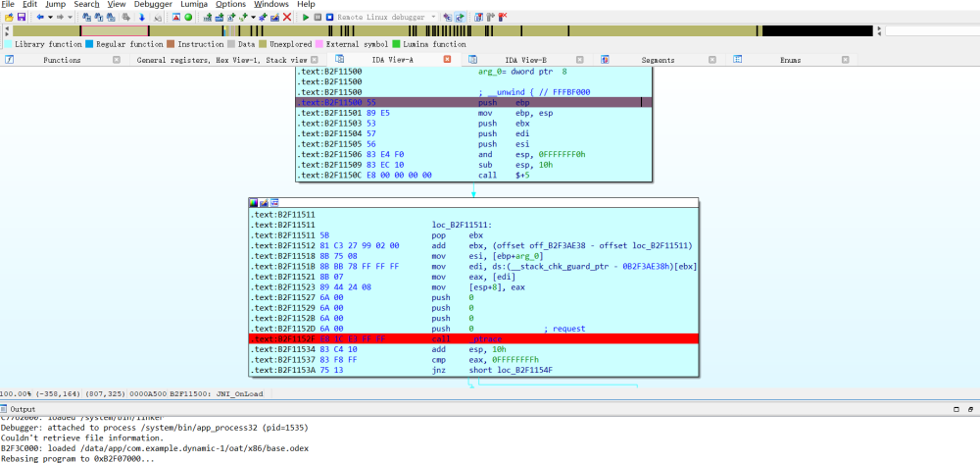Open the Jump menu
980x463 pixels.
click(x=55, y=4)
